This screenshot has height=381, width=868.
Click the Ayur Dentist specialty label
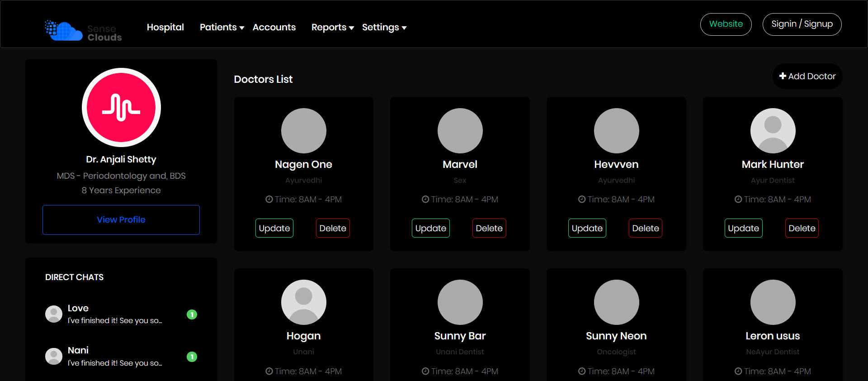click(x=773, y=181)
